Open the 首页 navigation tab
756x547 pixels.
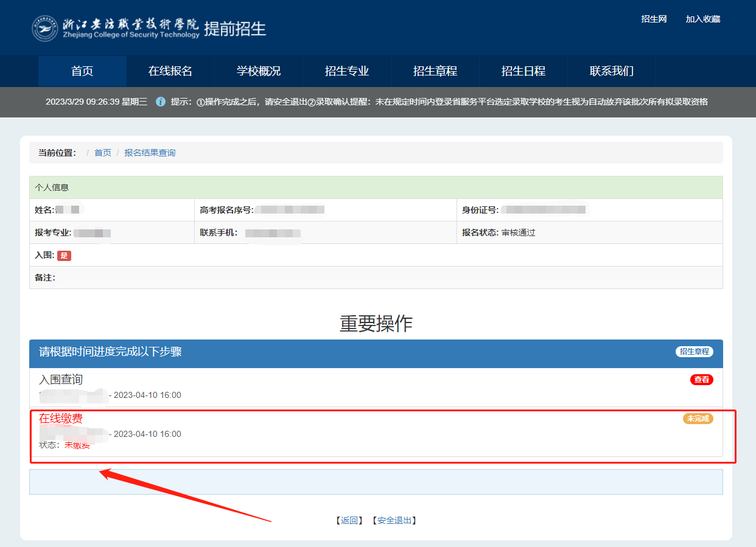coord(82,71)
